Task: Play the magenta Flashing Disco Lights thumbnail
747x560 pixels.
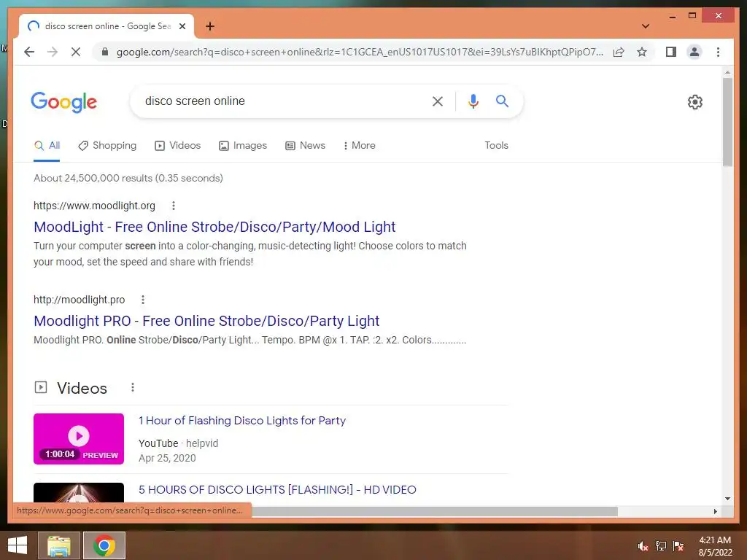Action: click(x=79, y=438)
